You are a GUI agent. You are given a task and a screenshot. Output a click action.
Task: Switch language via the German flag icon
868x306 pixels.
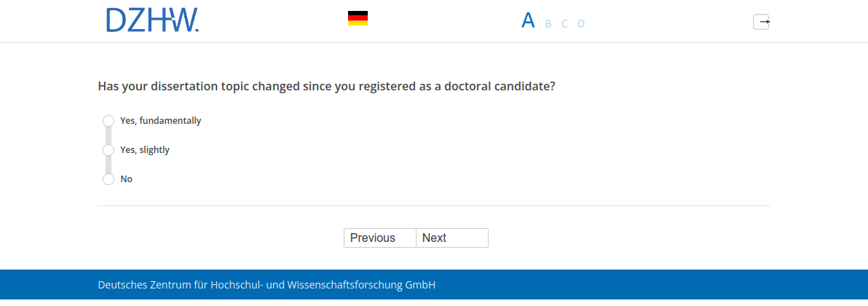tap(358, 19)
